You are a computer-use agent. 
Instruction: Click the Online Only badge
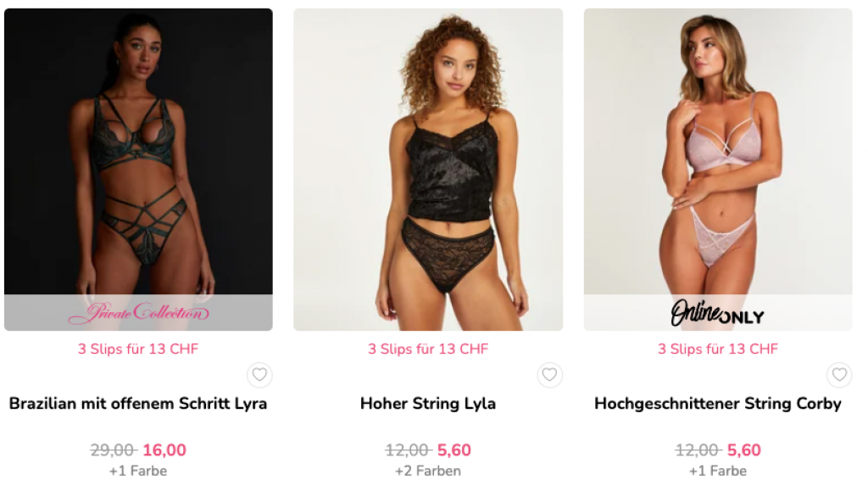pyautogui.click(x=718, y=312)
